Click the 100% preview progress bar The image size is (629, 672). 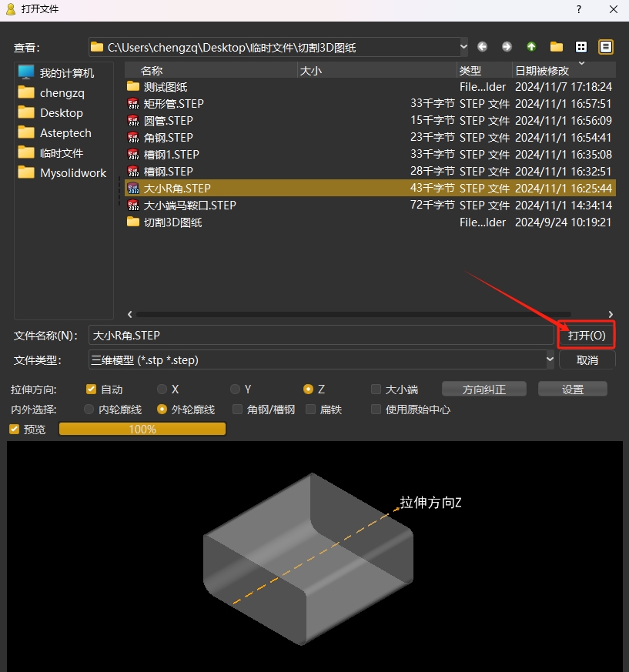point(142,429)
